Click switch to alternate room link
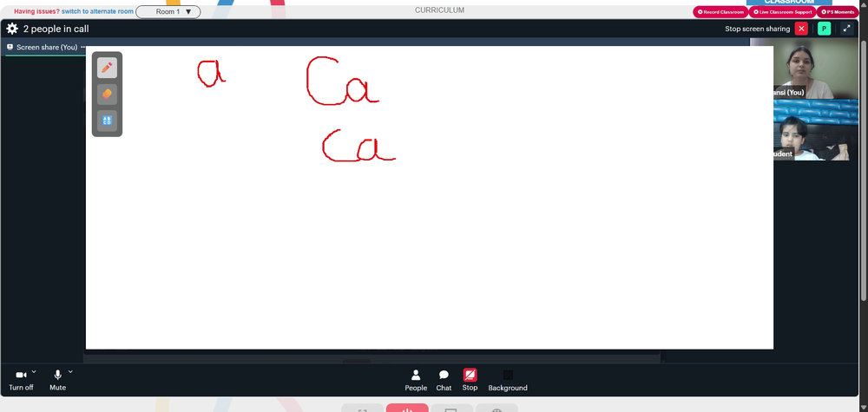The height and width of the screenshot is (412, 868). point(97,11)
